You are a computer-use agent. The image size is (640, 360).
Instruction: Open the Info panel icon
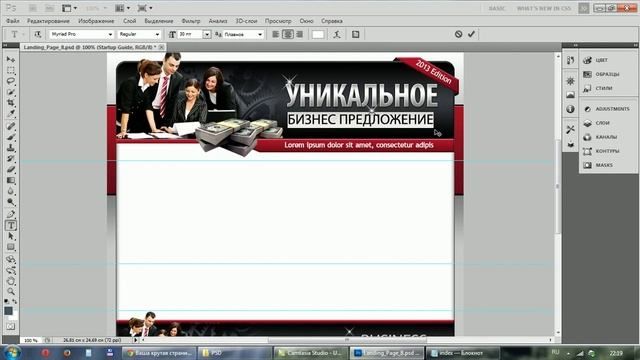(x=571, y=109)
